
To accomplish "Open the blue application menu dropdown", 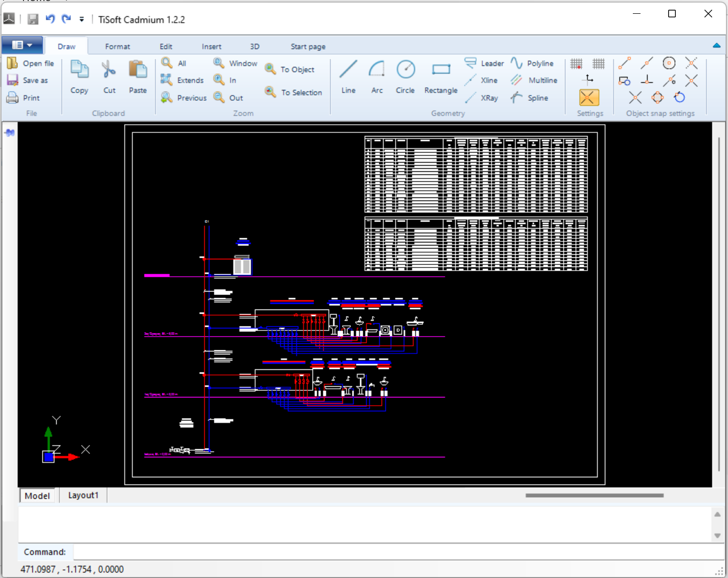I will point(22,45).
